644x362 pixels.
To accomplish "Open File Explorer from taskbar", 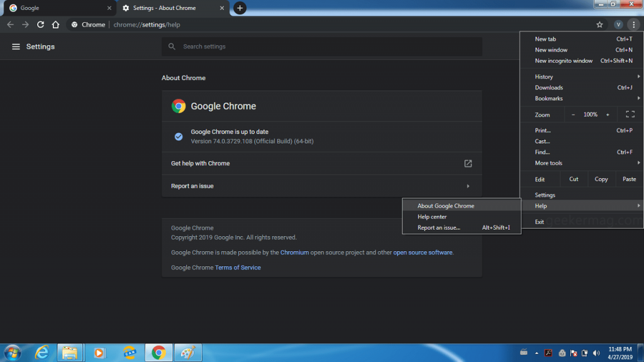I will (70, 353).
